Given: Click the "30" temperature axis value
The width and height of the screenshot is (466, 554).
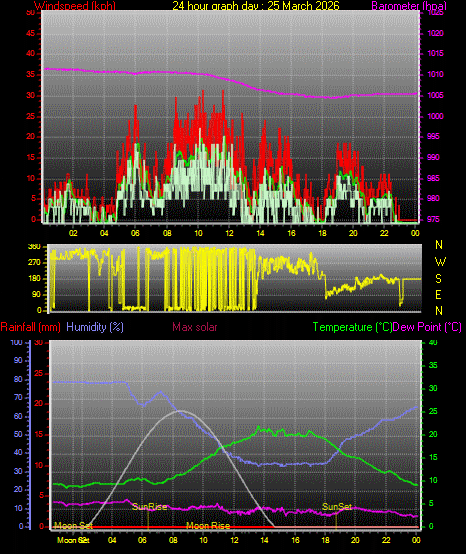Looking at the screenshot, I should [433, 388].
